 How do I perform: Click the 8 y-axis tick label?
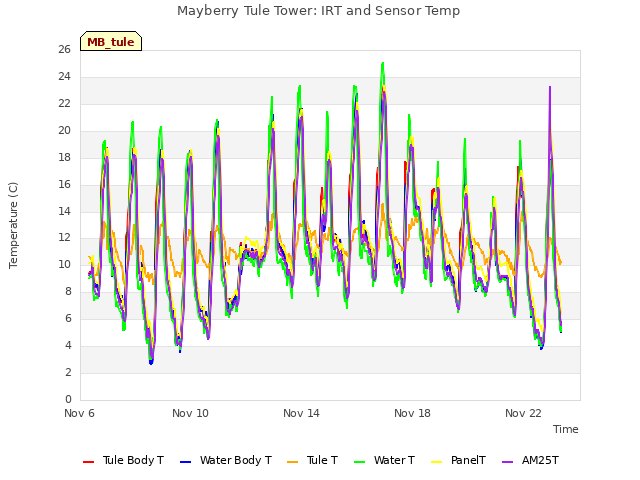68,291
